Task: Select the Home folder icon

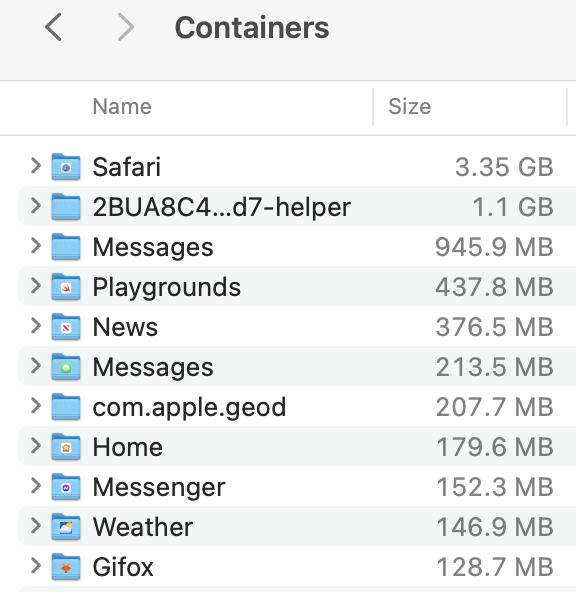Action: coord(66,447)
